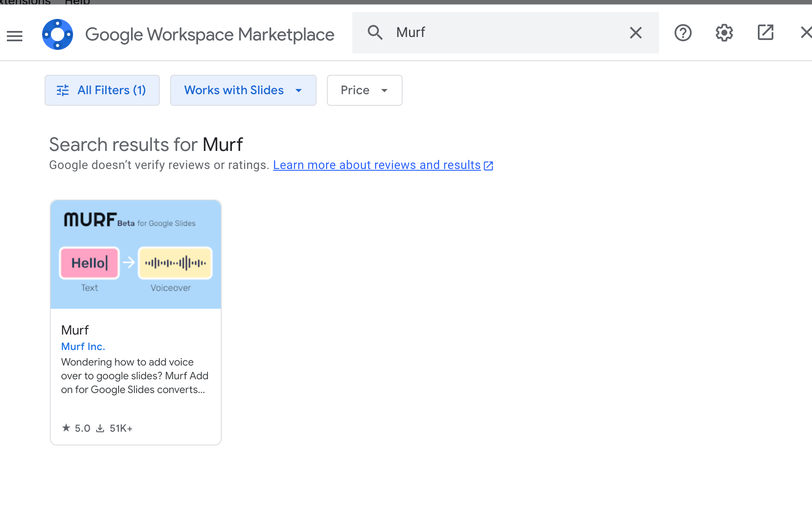
Task: Open the settings gear icon
Action: tap(724, 33)
